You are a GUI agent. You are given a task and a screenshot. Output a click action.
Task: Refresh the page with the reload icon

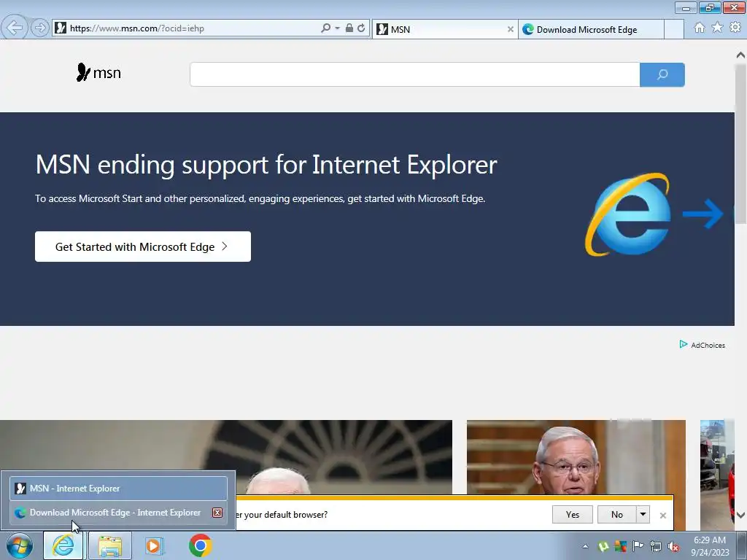click(x=362, y=28)
